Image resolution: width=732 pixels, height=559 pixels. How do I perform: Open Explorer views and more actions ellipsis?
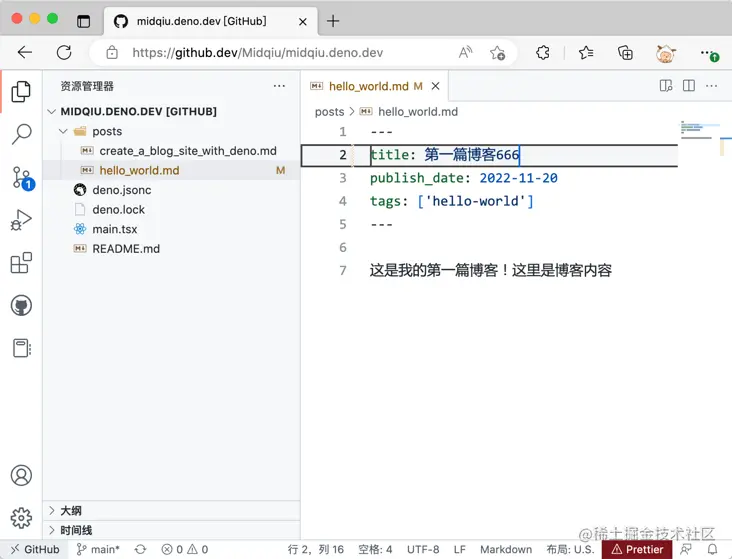click(279, 86)
